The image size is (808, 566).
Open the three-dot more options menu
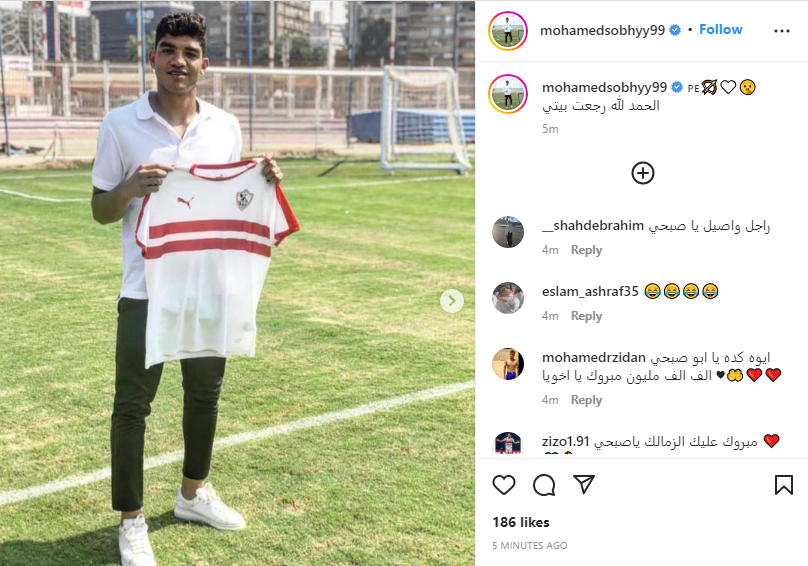point(782,31)
